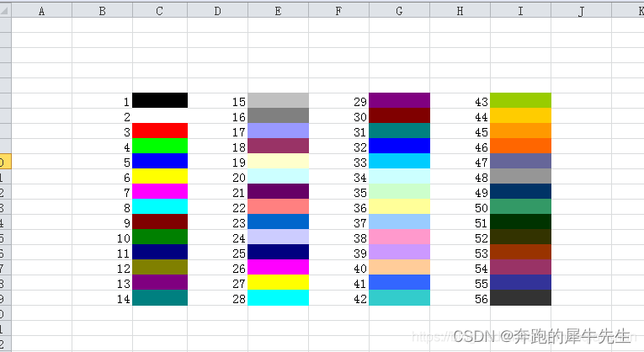The image size is (644, 352).
Task: Click the lavender cell numbered 24
Action: pos(278,237)
